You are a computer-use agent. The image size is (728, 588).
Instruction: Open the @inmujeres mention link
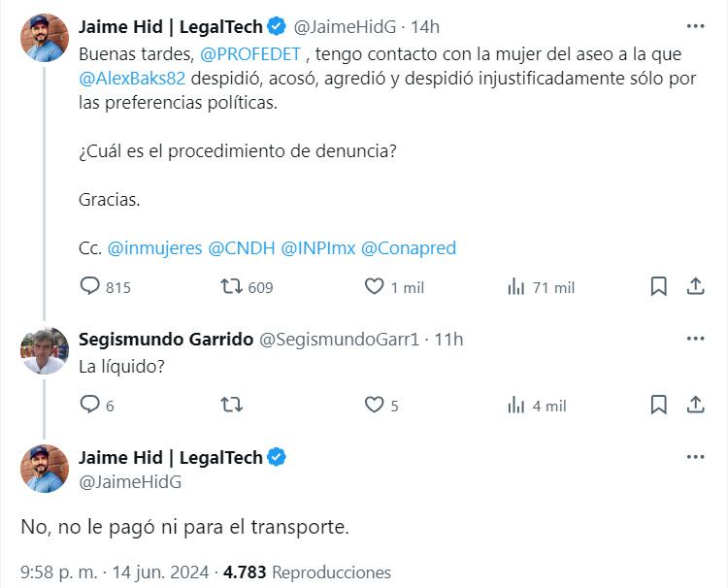coord(153,248)
